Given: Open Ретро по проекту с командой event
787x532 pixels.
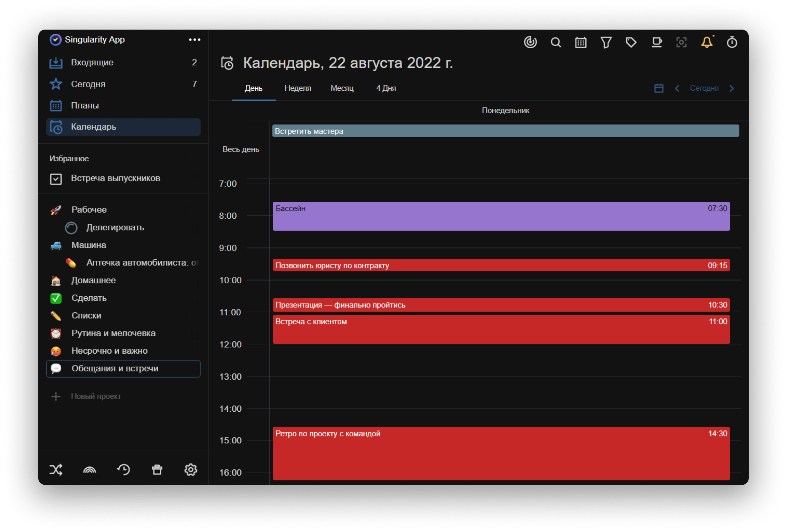Looking at the screenshot, I should (x=501, y=454).
